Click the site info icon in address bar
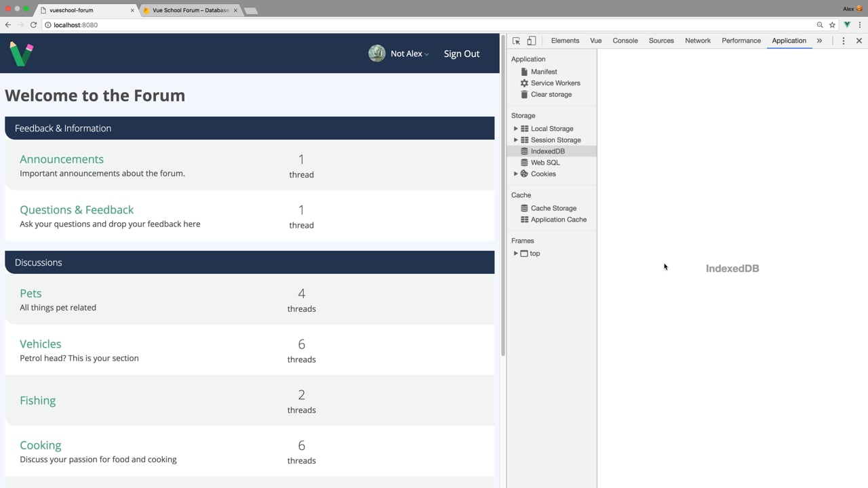The width and height of the screenshot is (868, 488). pos(48,25)
